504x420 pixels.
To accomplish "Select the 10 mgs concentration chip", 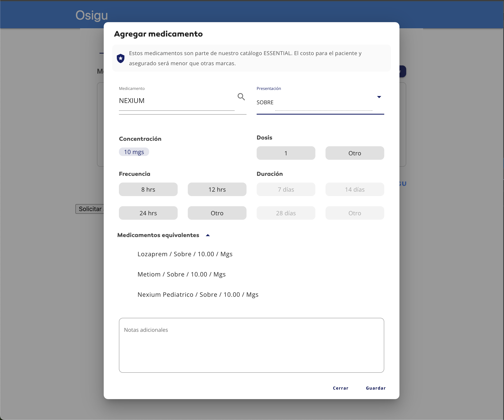I will pos(134,152).
